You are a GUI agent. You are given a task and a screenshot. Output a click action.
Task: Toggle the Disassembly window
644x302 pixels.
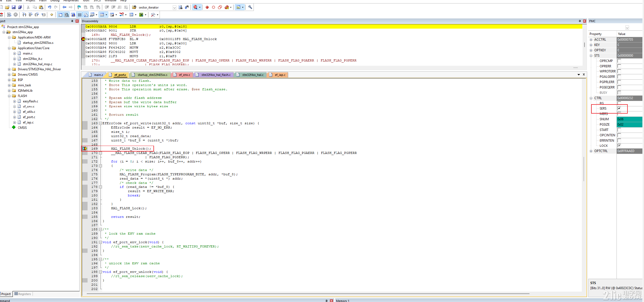[67, 15]
